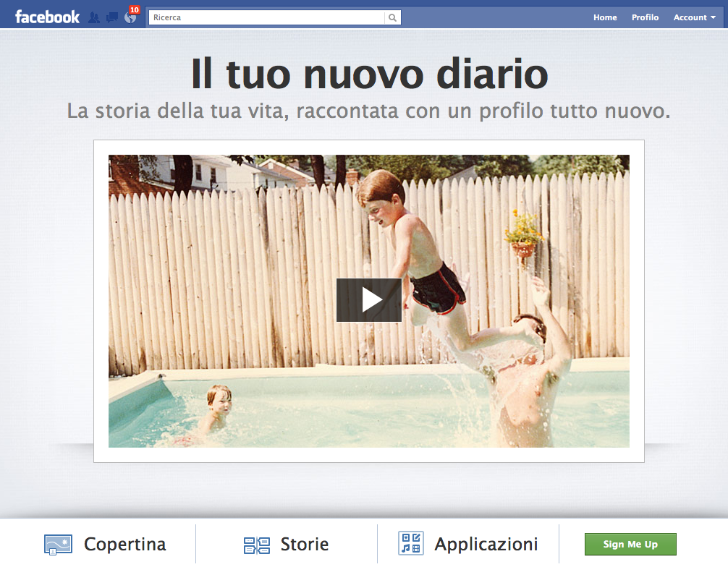Select the Copertina tab label
This screenshot has width=728, height=567.
[x=124, y=544]
